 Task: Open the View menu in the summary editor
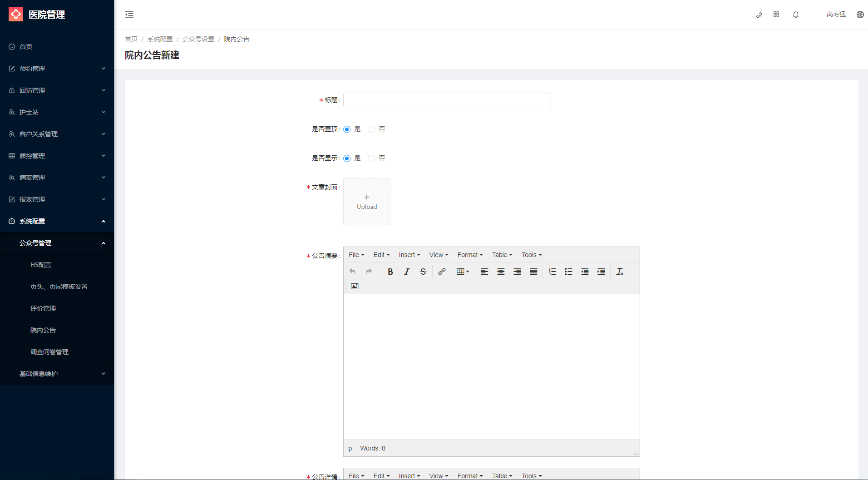pyautogui.click(x=439, y=255)
